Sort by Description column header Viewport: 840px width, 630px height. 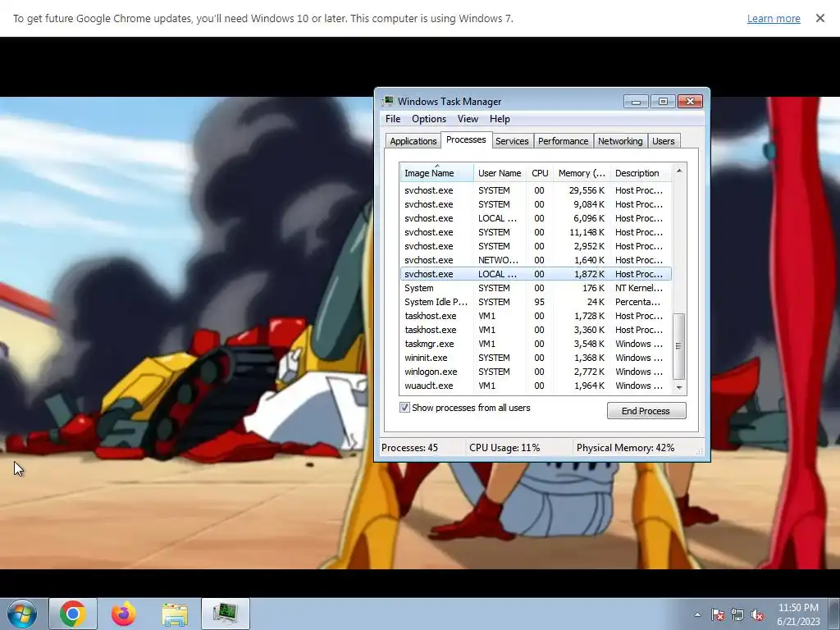pyautogui.click(x=641, y=173)
